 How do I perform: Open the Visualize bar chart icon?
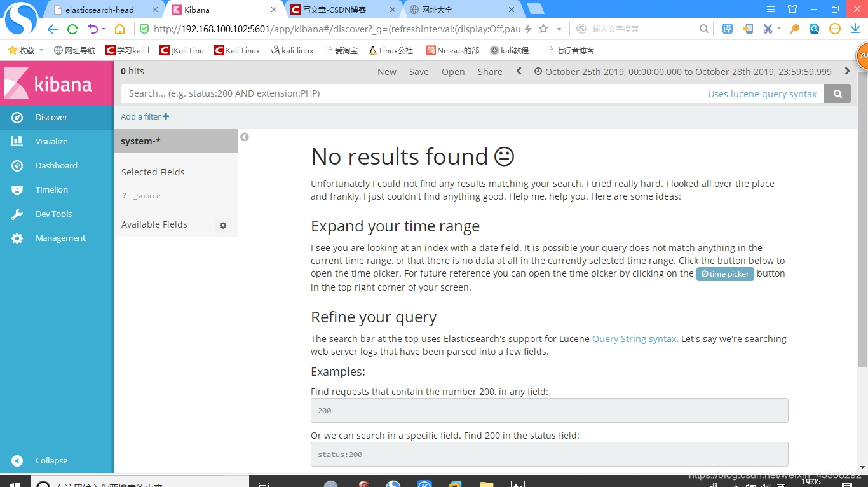pos(17,141)
